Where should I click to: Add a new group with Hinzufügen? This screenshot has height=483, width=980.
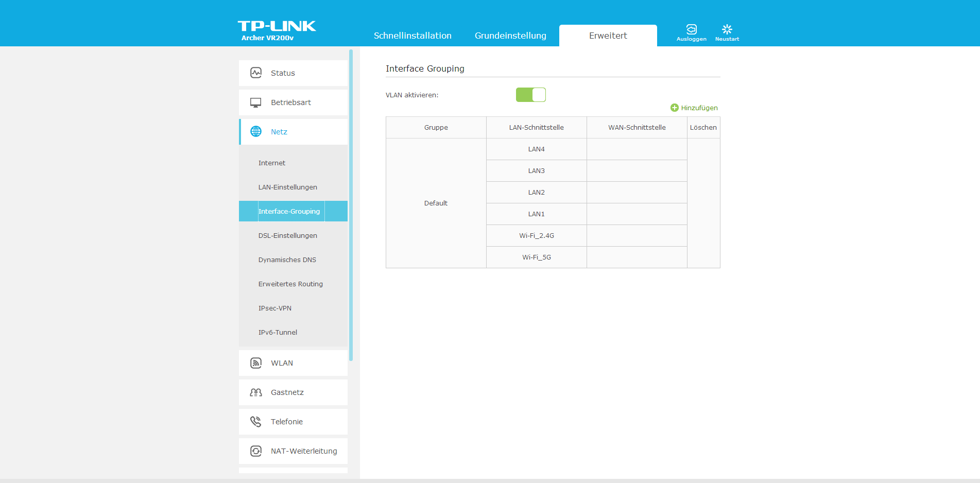(x=694, y=108)
